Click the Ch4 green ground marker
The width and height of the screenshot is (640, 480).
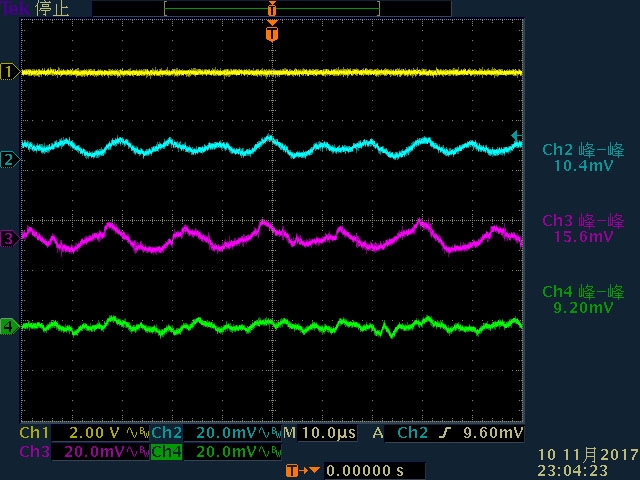(x=10, y=327)
